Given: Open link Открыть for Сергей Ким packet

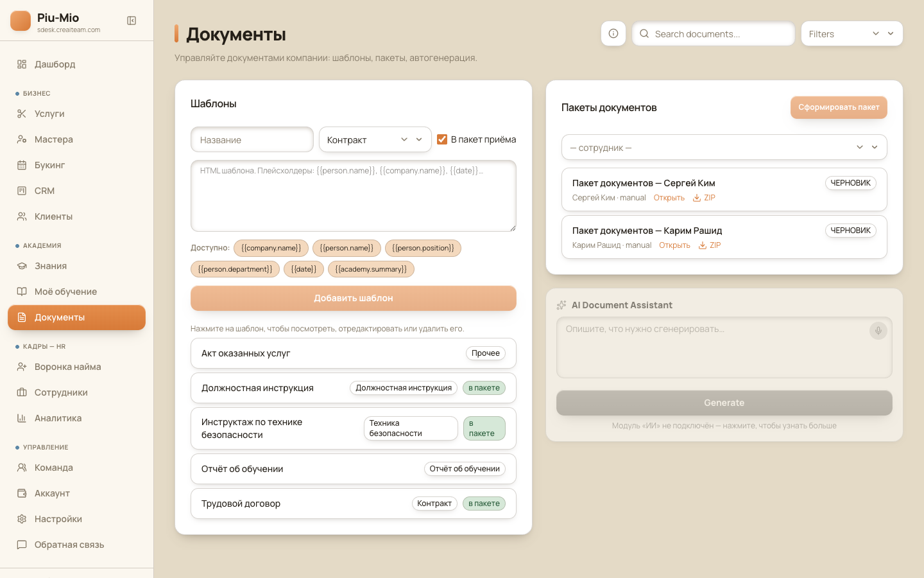Looking at the screenshot, I should click(669, 198).
